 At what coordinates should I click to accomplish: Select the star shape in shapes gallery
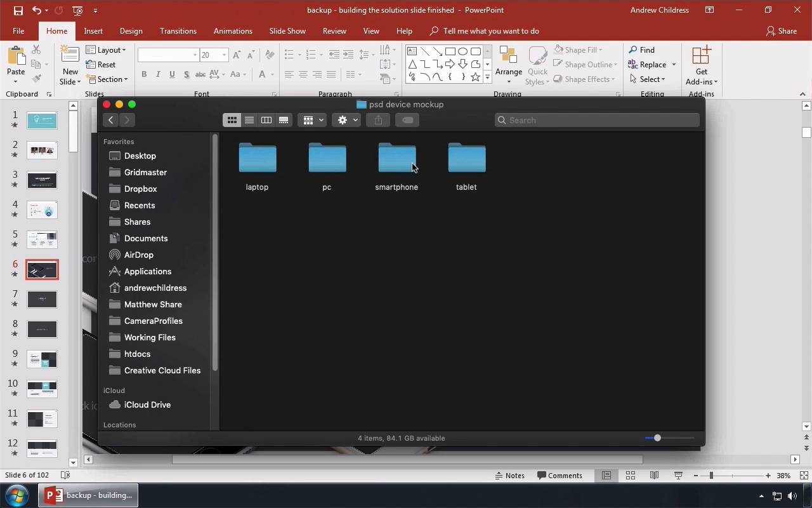click(475, 77)
